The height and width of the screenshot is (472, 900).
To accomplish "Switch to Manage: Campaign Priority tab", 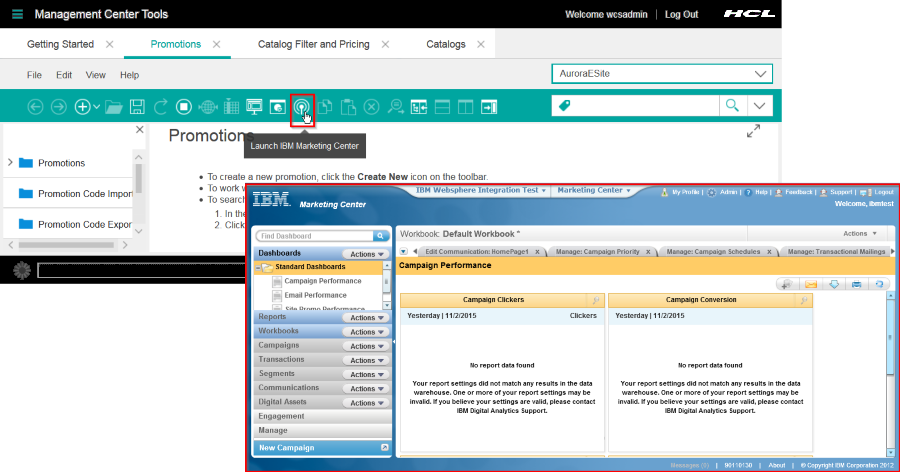I will [598, 252].
